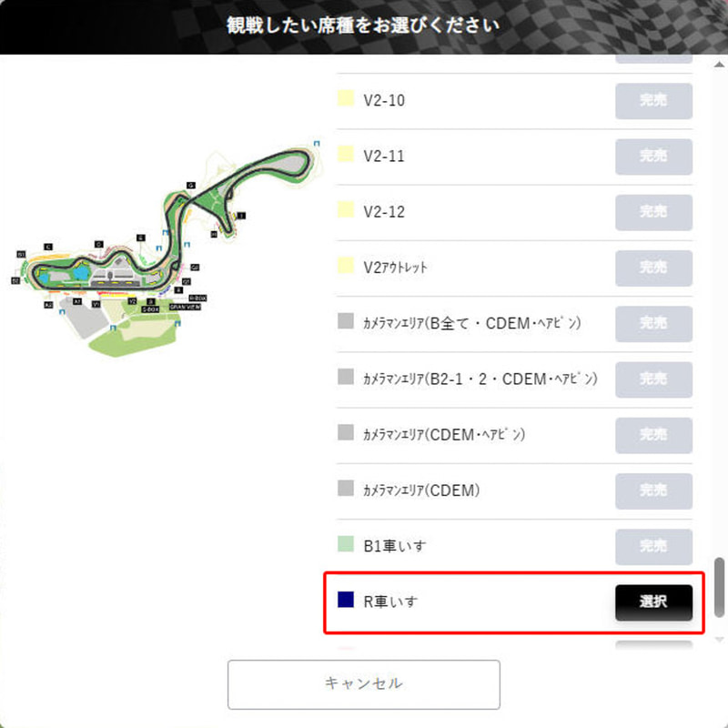Click the navy R車いす color swatch

coord(346,600)
